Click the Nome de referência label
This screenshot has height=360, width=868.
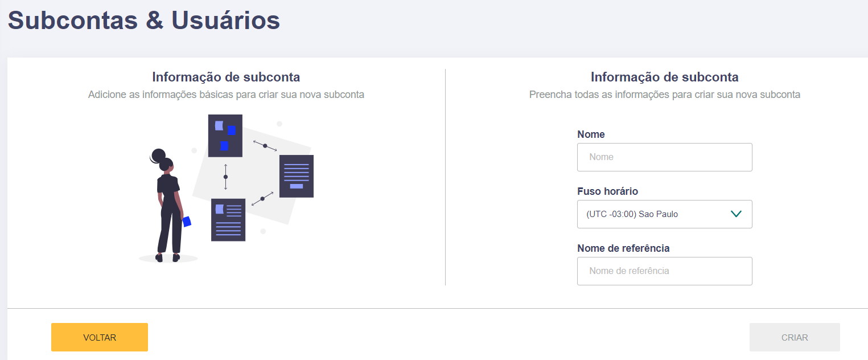pos(623,248)
